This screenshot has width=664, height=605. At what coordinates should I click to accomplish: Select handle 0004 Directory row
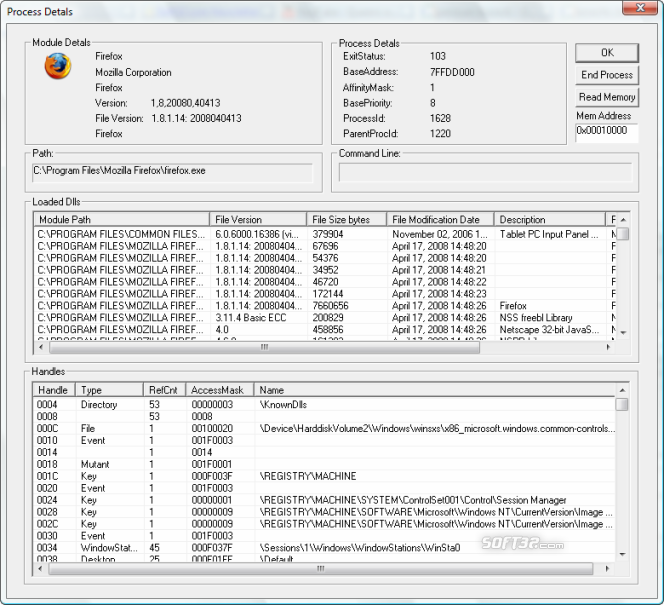tap(324, 404)
